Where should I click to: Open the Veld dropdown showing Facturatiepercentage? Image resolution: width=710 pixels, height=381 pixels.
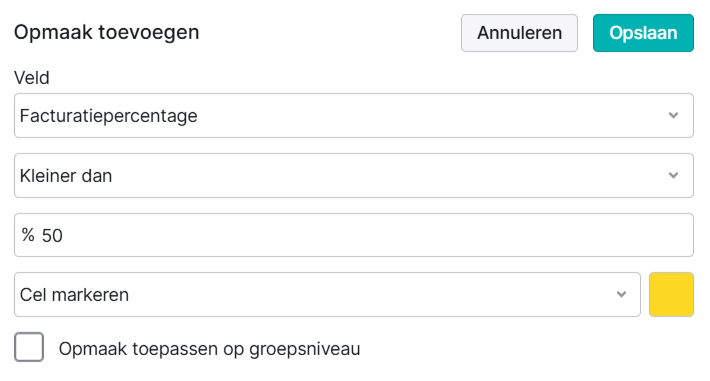354,116
